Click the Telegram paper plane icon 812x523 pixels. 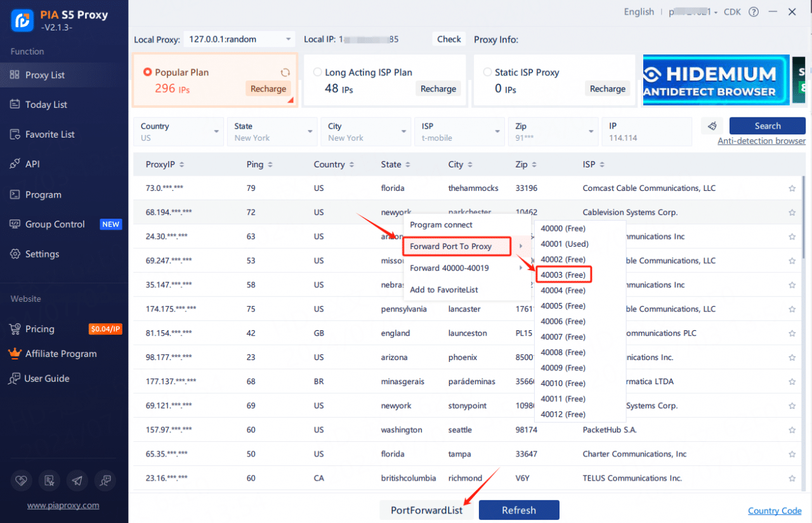coord(77,481)
